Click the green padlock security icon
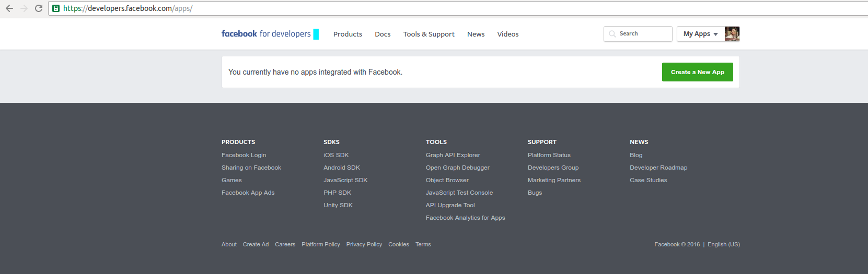 pos(56,8)
